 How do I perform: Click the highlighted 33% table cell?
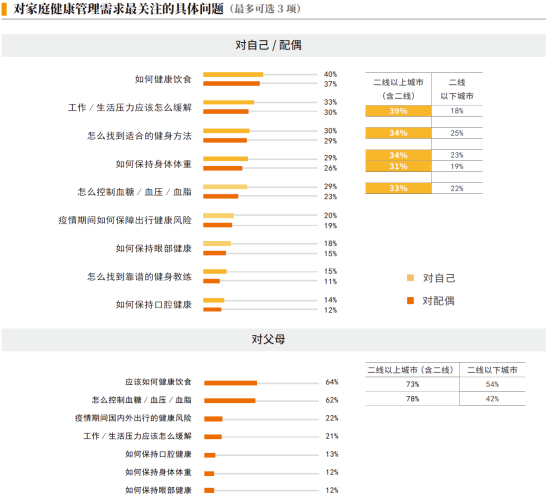398,188
